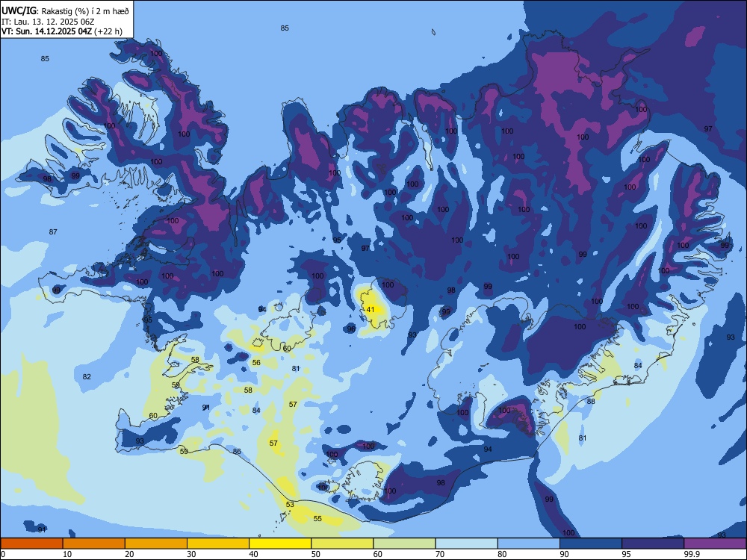Viewport: 747px width, 560px height.
Task: Click the '30' legend label
Action: click(191, 554)
